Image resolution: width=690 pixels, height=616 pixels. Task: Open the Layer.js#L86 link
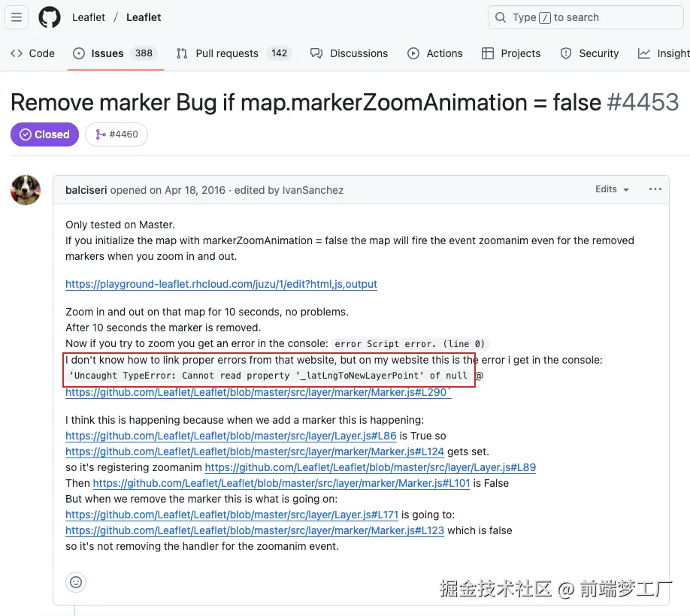(x=231, y=436)
